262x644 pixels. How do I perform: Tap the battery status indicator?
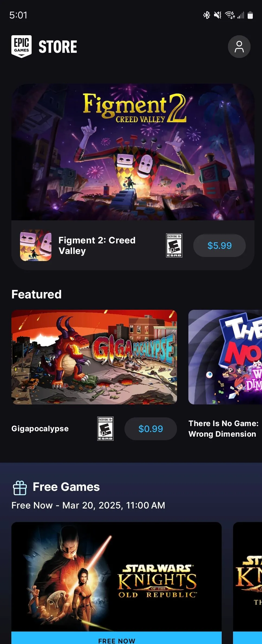click(249, 15)
